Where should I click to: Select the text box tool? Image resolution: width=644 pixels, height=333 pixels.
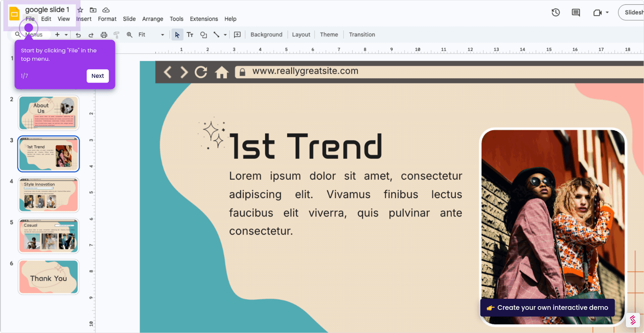point(190,35)
